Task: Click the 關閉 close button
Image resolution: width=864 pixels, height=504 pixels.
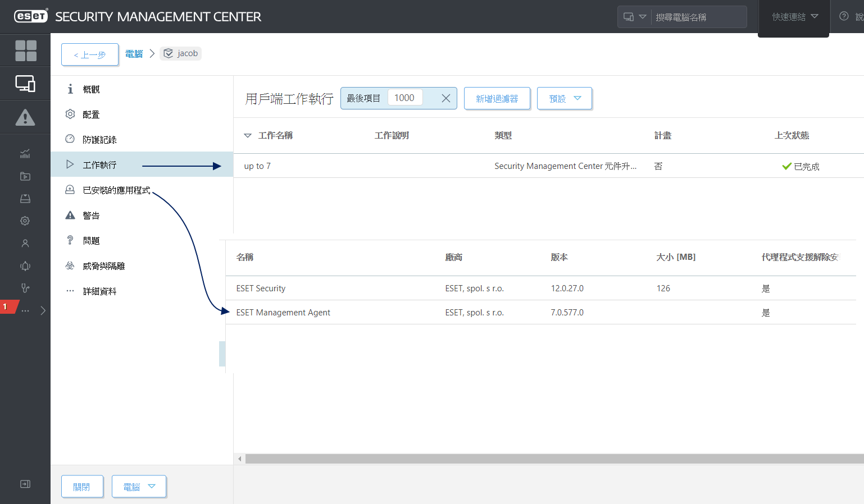Action: (82, 487)
